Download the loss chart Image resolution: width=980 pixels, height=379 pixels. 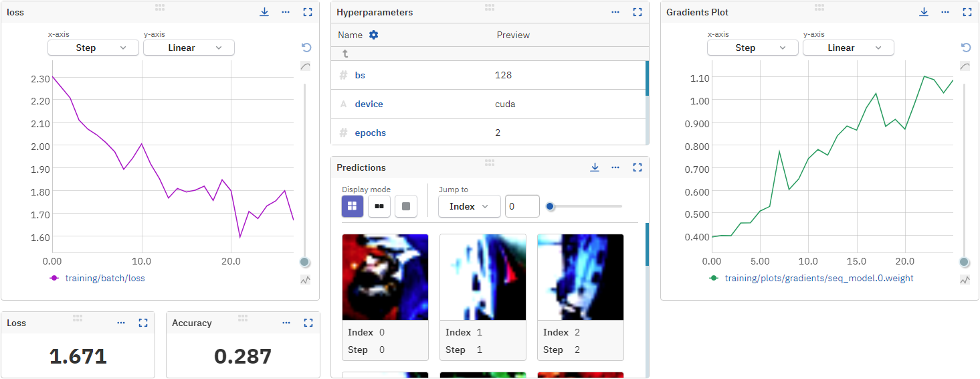[264, 12]
